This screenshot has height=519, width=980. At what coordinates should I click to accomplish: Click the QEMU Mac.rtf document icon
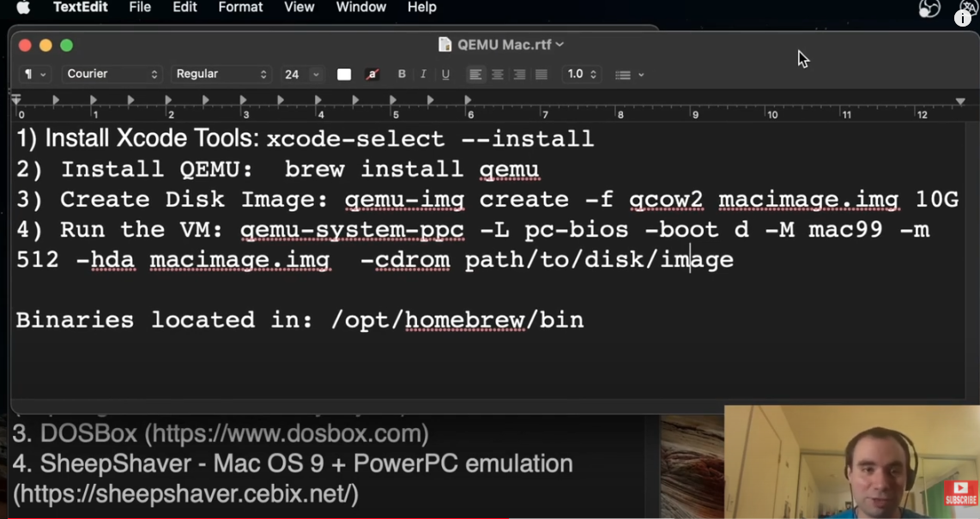tap(445, 45)
